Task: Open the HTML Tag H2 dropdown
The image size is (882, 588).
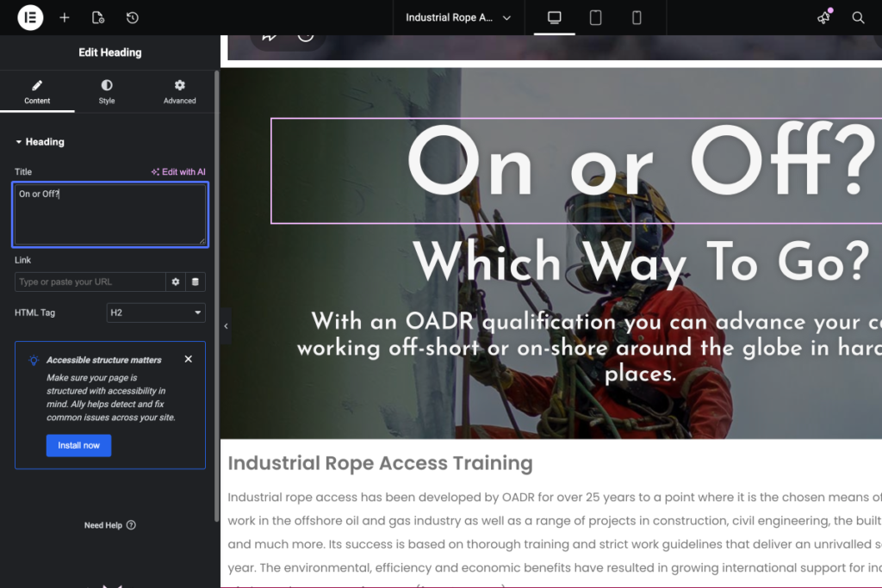Action: coord(156,313)
